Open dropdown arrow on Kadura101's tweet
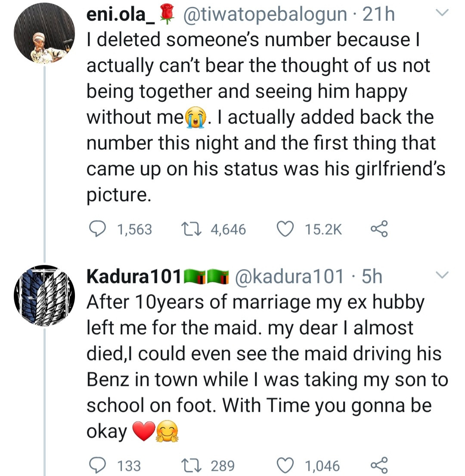465x476 pixels. pos(442,275)
